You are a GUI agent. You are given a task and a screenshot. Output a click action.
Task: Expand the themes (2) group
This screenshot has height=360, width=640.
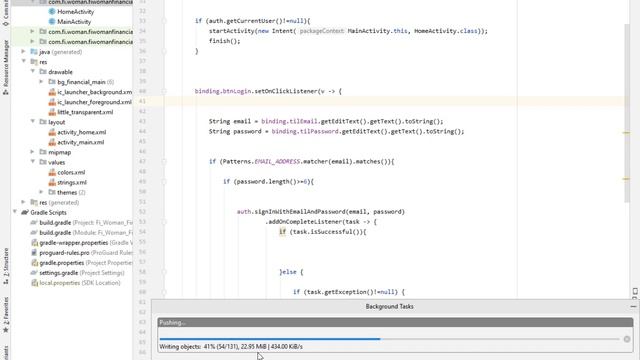(x=41, y=191)
